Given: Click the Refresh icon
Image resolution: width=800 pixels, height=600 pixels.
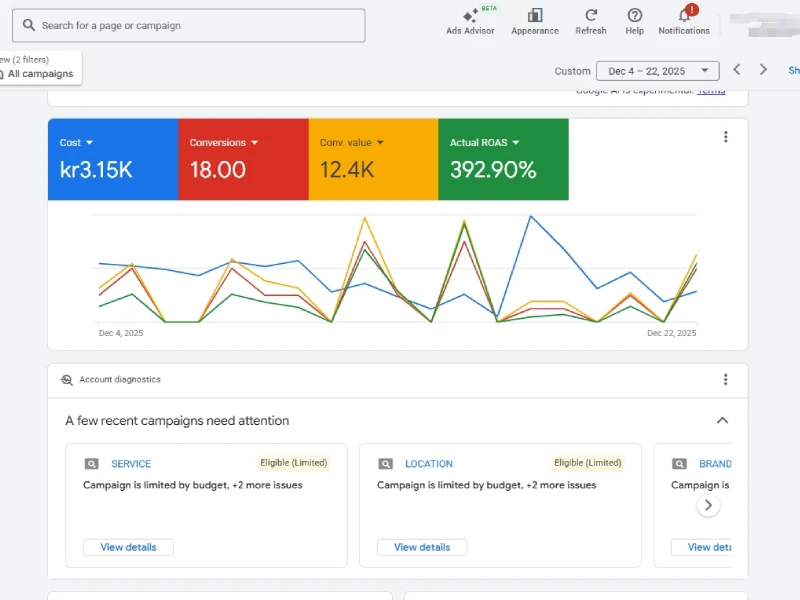Looking at the screenshot, I should pos(591,17).
